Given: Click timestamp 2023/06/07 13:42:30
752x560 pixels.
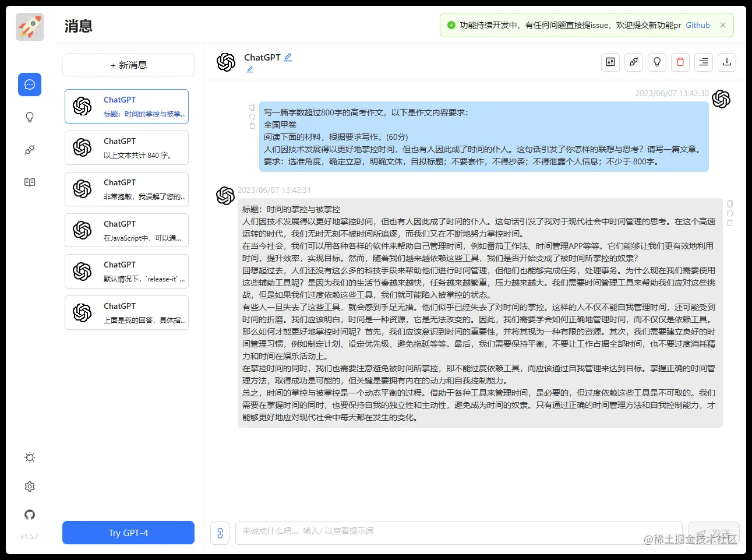Looking at the screenshot, I should click(672, 93).
